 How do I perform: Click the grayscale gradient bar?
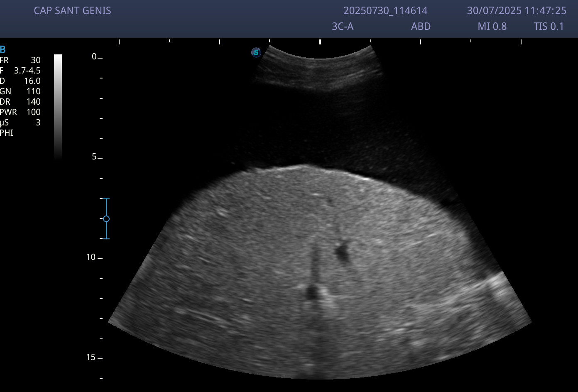(x=58, y=106)
